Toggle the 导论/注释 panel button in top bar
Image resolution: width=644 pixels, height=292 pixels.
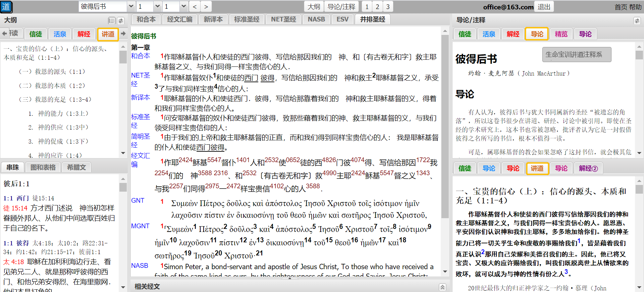341,7
